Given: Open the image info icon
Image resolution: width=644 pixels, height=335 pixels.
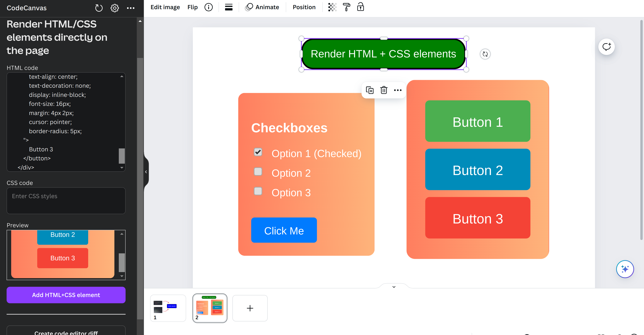Looking at the screenshot, I should click(x=208, y=7).
